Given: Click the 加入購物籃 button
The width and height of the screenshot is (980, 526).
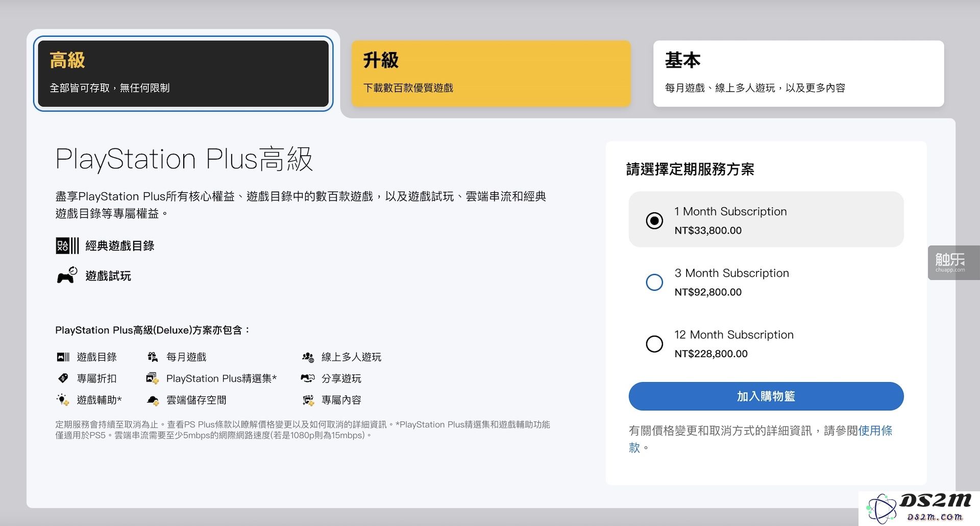Looking at the screenshot, I should (766, 396).
